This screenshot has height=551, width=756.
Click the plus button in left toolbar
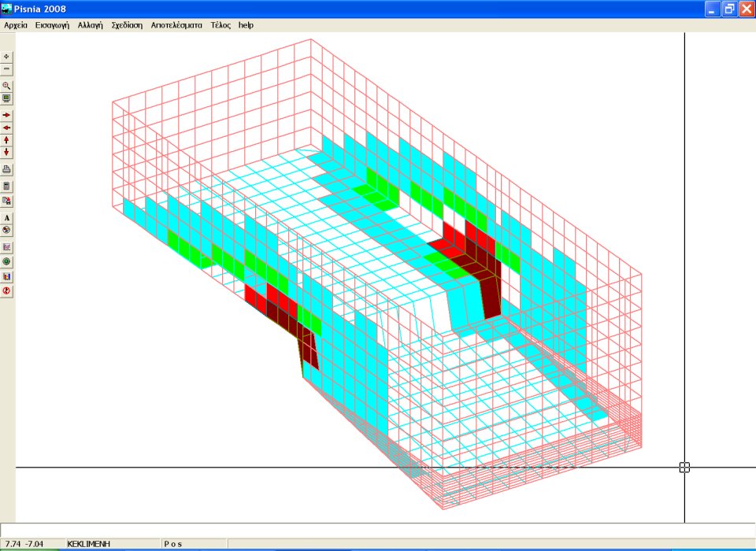click(x=7, y=57)
